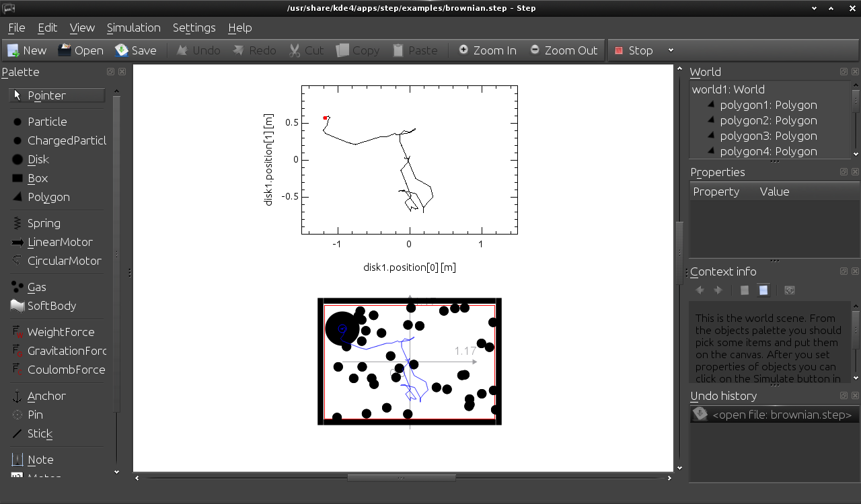Open the View menu

(x=82, y=28)
